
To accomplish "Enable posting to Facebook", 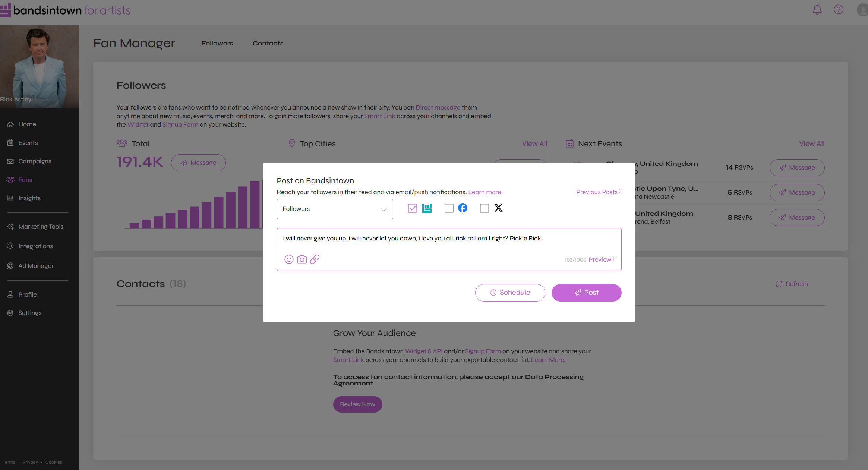I will 449,208.
